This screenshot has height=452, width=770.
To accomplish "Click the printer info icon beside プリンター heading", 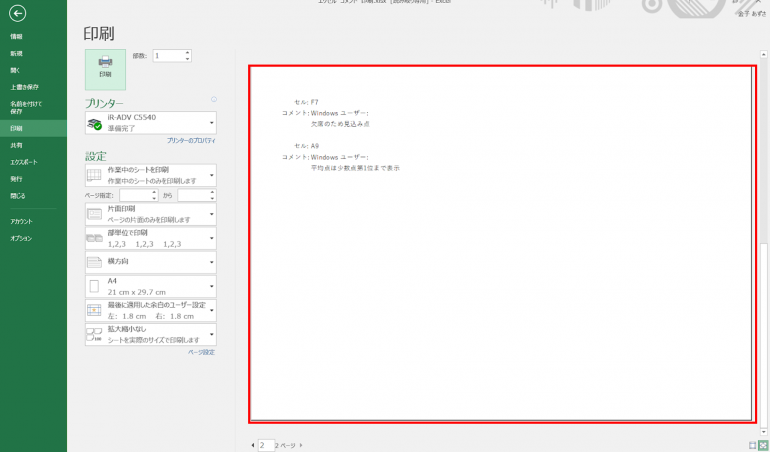I will coord(214,100).
